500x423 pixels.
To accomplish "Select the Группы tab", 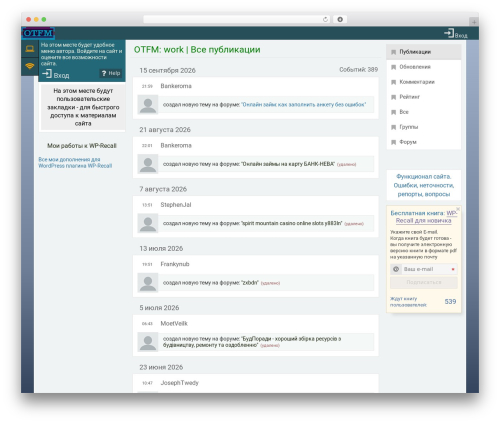I will pyautogui.click(x=424, y=127).
